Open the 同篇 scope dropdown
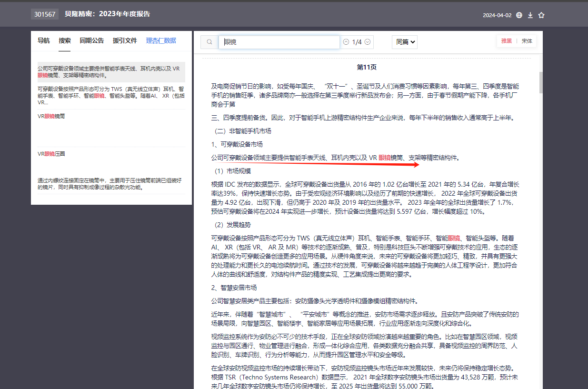588x389 pixels. pyautogui.click(x=405, y=42)
